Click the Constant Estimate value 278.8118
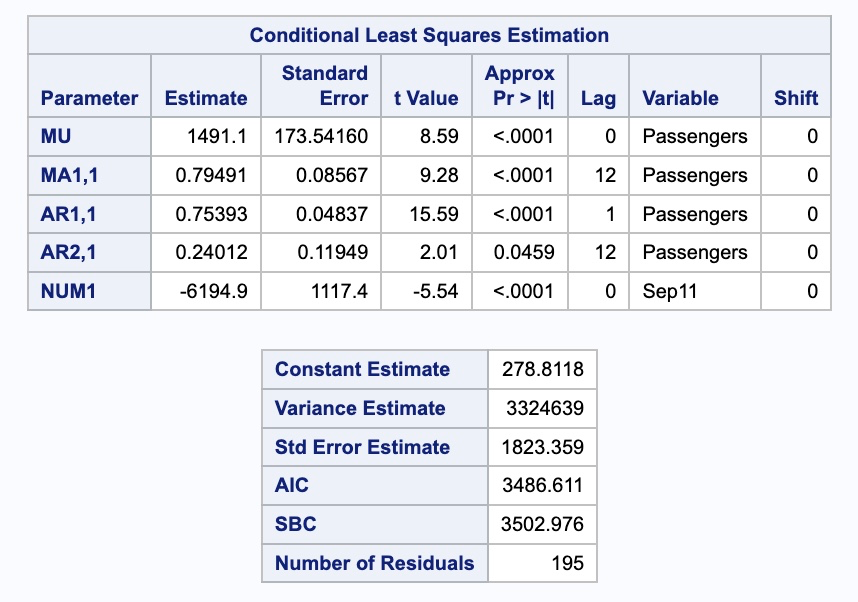The height and width of the screenshot is (602, 858). point(542,369)
